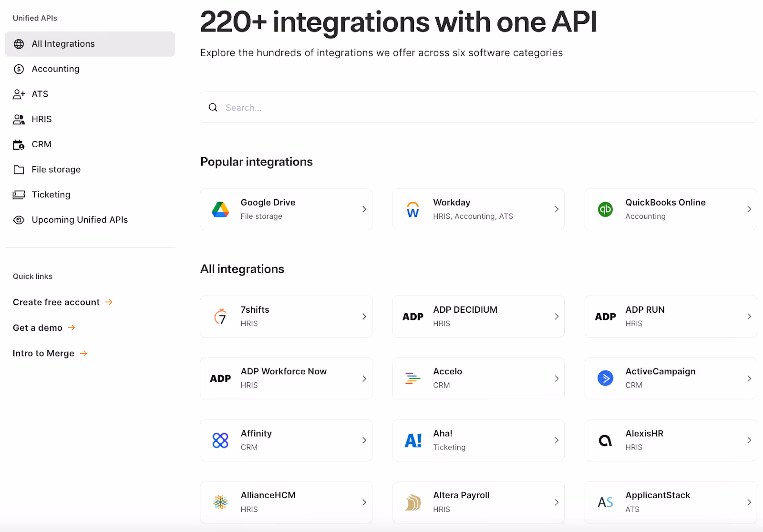Select Ticketing category in sidebar
Viewport: 763px width, 532px height.
pos(90,194)
